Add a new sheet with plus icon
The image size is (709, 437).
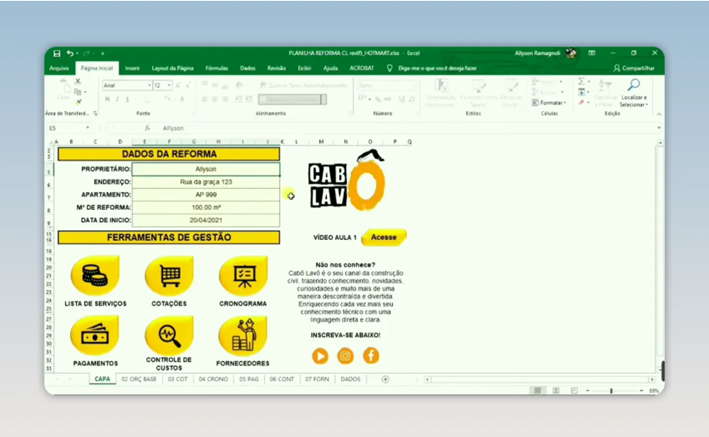(x=385, y=379)
